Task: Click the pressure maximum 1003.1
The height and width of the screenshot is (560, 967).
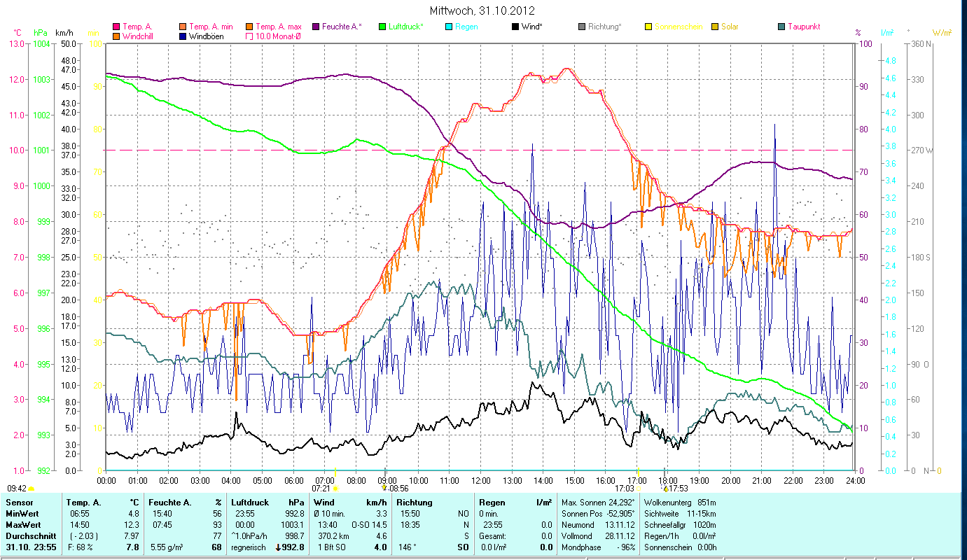Action: [x=292, y=525]
